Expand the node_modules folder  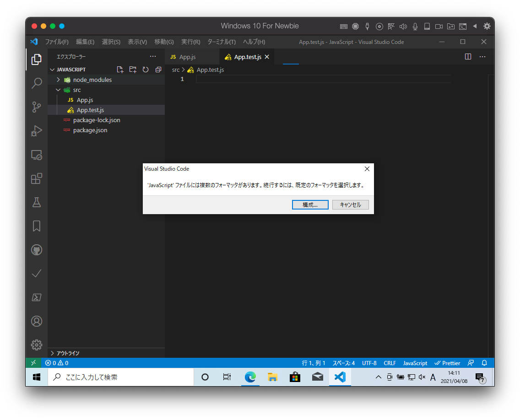coord(59,80)
